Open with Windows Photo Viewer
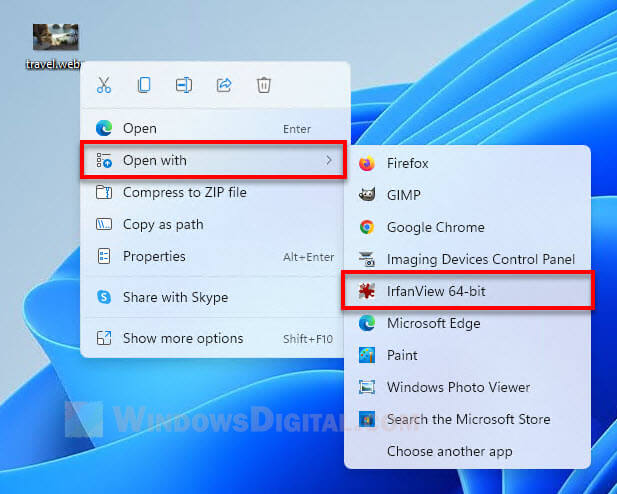The width and height of the screenshot is (617, 494). pos(467,387)
